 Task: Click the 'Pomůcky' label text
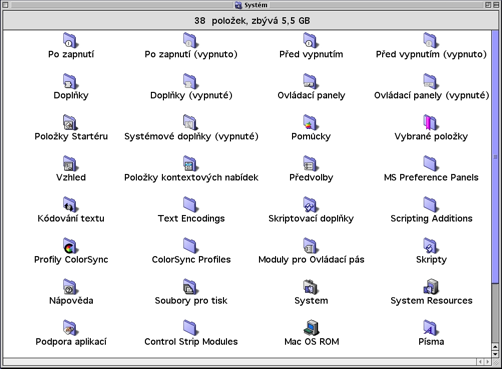311,136
